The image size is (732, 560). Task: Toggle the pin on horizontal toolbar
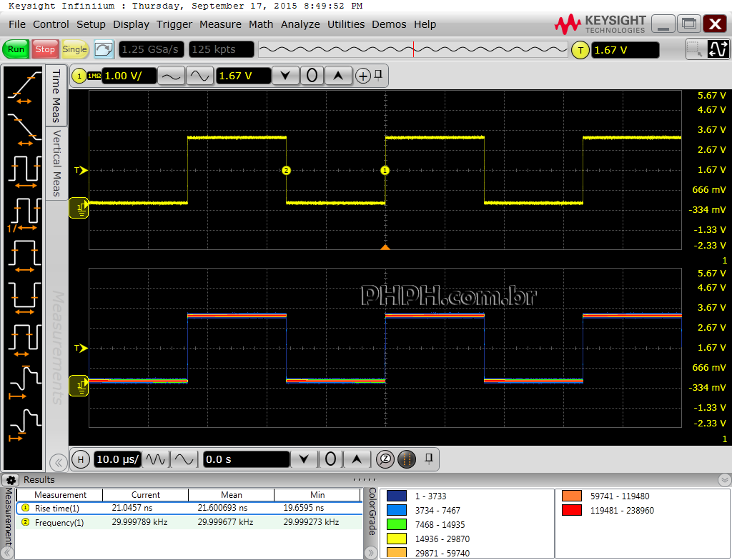pos(429,458)
